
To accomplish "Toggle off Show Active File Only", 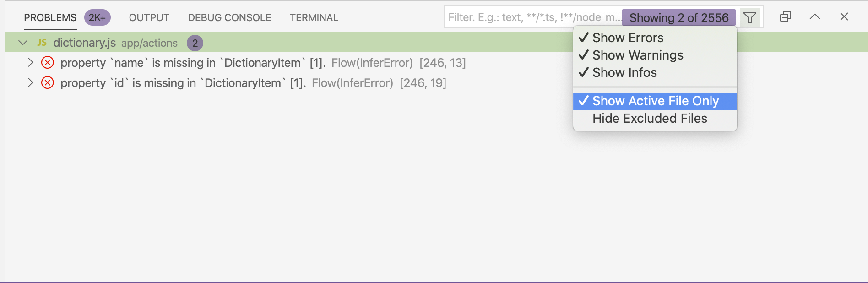I will pyautogui.click(x=656, y=101).
